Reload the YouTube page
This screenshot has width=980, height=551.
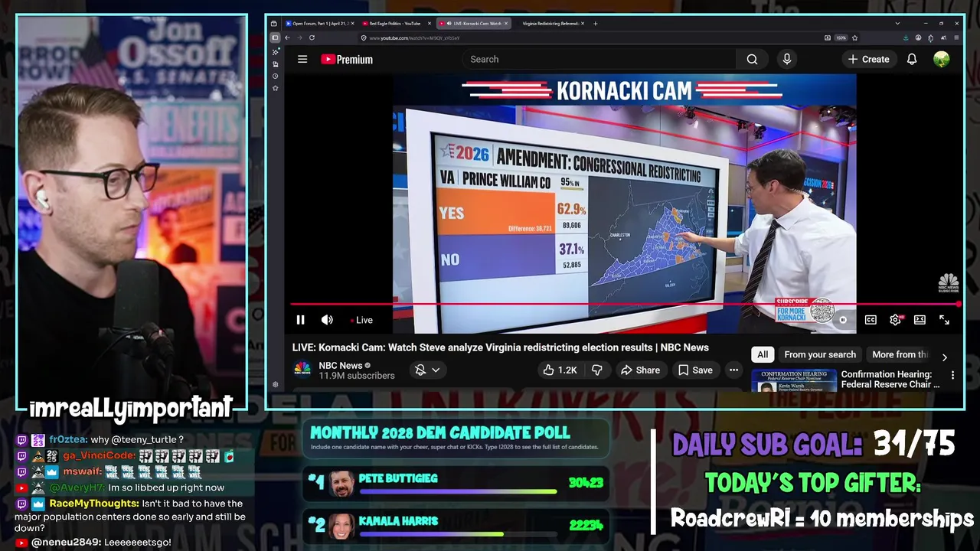click(x=312, y=37)
